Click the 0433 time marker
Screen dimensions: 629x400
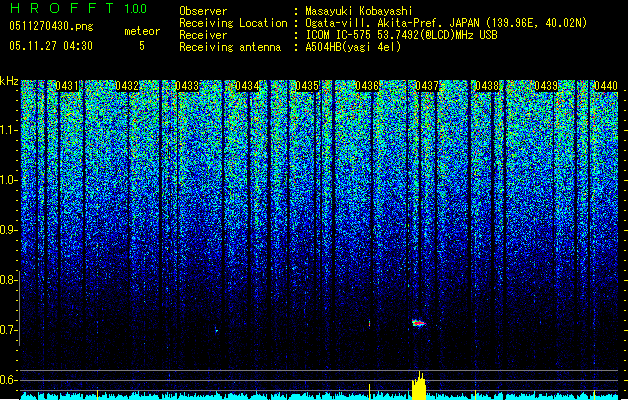(x=187, y=86)
